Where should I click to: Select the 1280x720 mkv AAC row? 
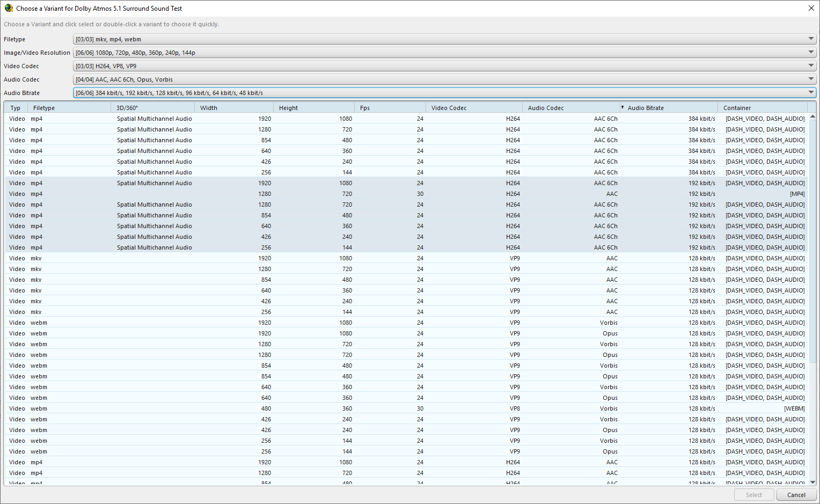click(406, 269)
